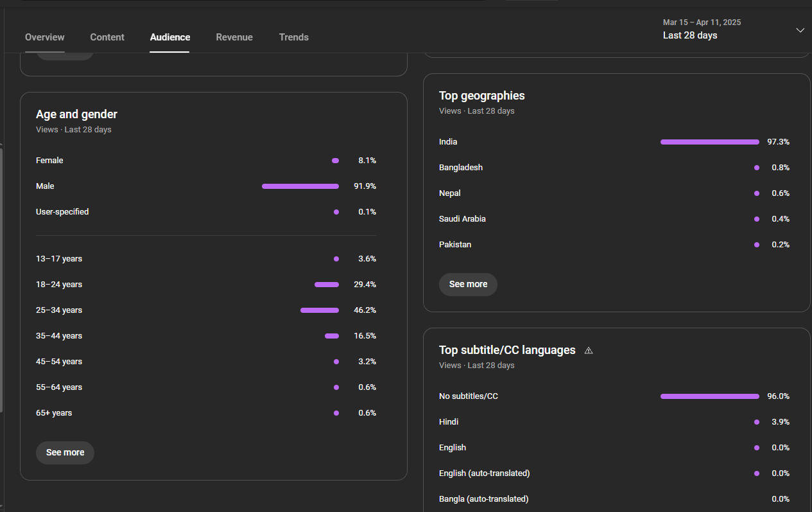Screen dimensions: 812x512
Task: Click the Male percentage bar
Action: pyautogui.click(x=300, y=186)
